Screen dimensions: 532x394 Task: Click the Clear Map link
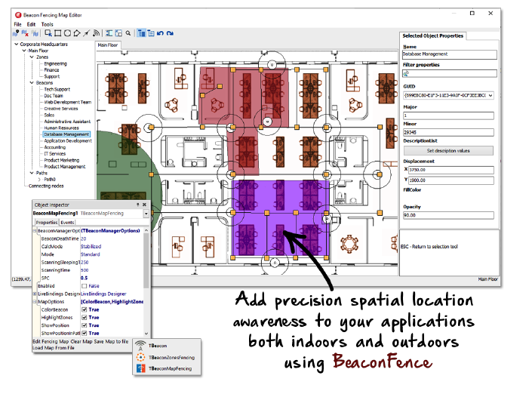pos(81,342)
